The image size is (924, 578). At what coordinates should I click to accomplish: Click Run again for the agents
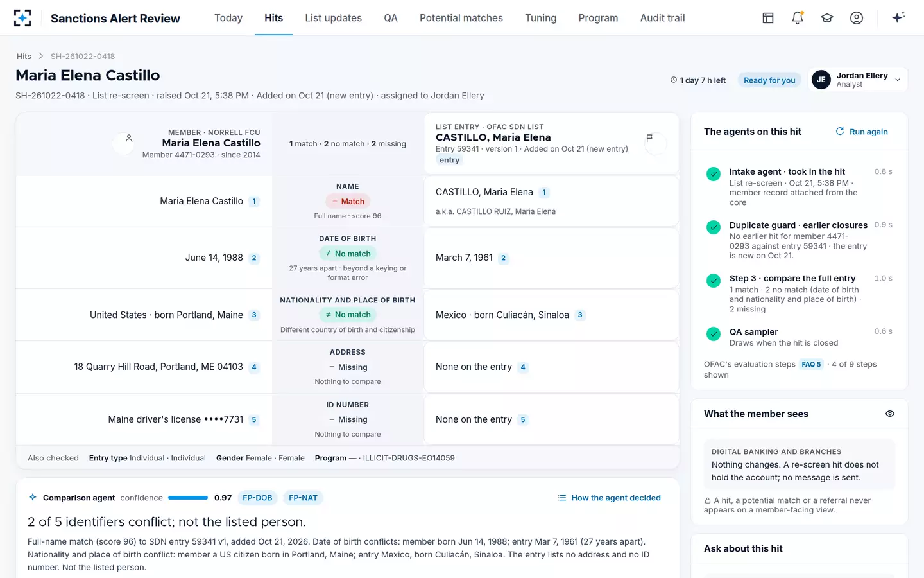click(x=862, y=132)
